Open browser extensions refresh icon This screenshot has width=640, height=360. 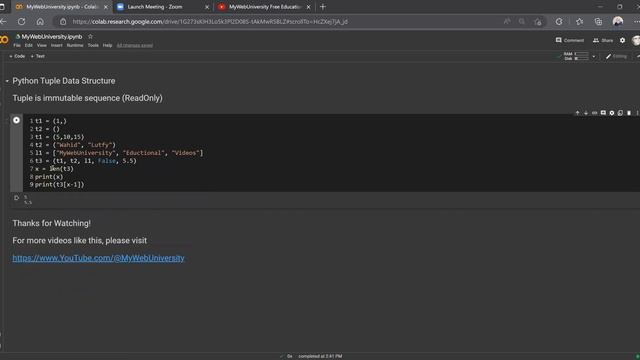[559, 22]
